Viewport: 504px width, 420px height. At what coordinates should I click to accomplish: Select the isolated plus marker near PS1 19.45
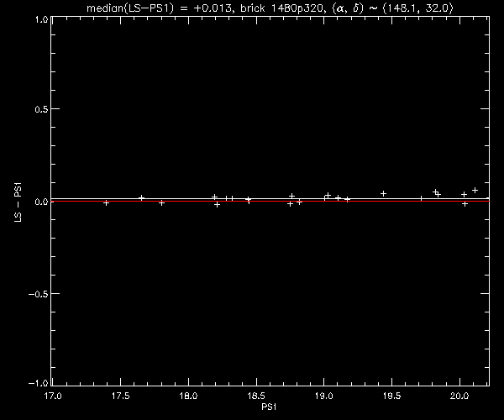point(383,193)
